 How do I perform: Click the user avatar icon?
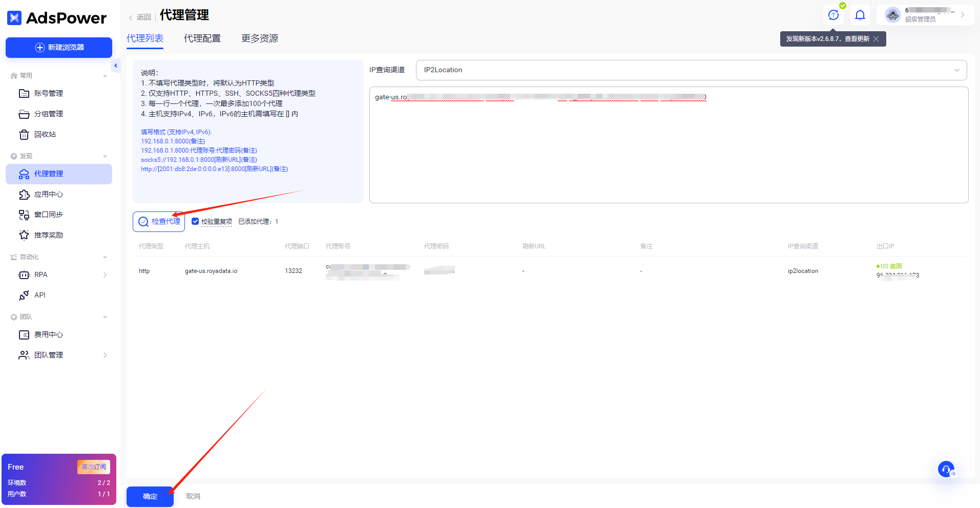(x=893, y=15)
